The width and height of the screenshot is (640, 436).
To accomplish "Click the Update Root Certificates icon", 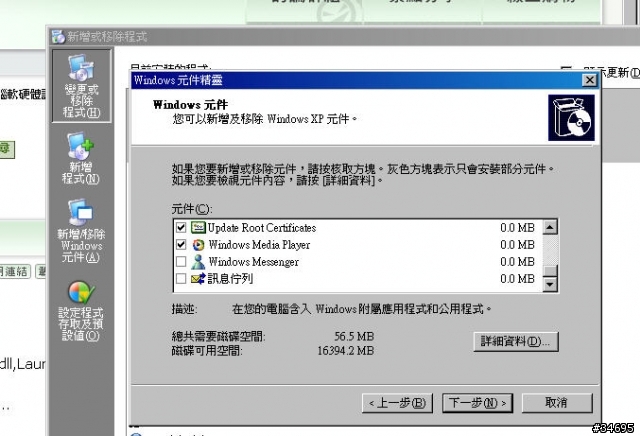I will (x=198, y=227).
